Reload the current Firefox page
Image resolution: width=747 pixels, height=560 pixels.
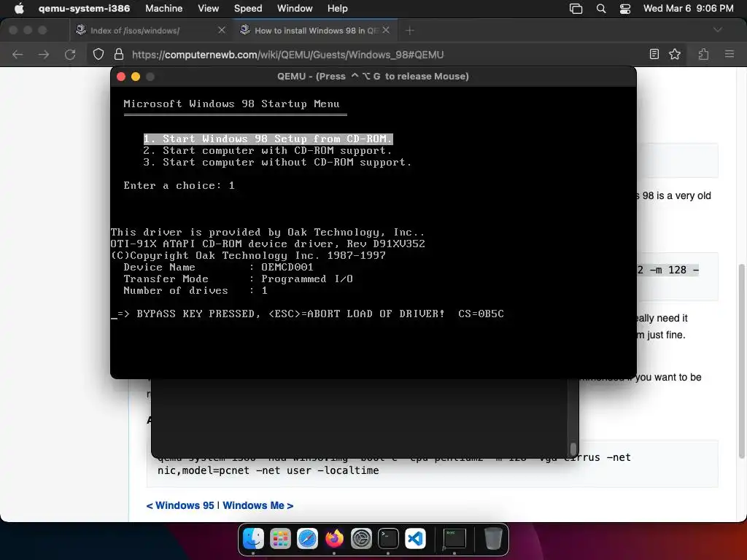70,54
